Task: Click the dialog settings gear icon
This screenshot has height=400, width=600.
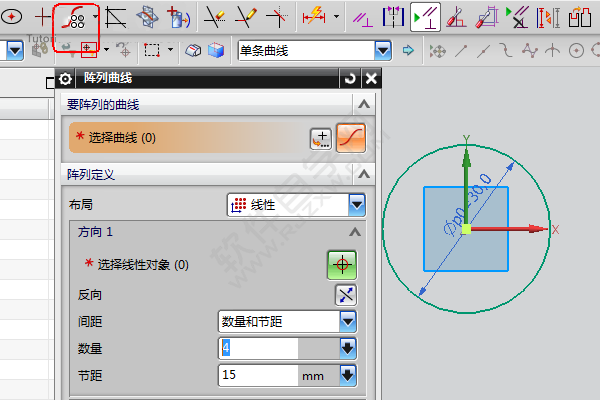Action: [x=66, y=79]
